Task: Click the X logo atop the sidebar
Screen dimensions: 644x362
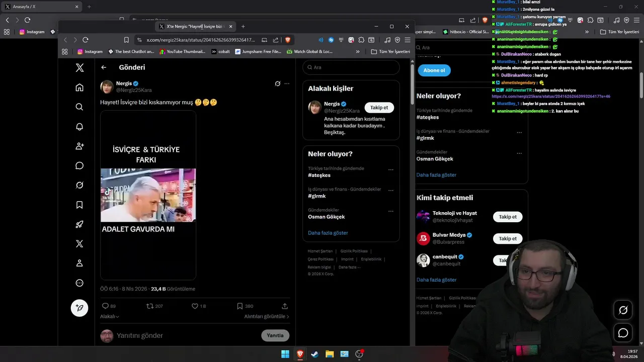Action: 79,67
